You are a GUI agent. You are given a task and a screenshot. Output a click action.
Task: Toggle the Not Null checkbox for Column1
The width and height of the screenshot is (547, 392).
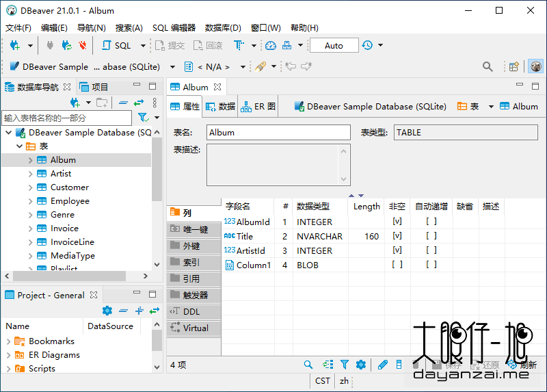point(397,265)
